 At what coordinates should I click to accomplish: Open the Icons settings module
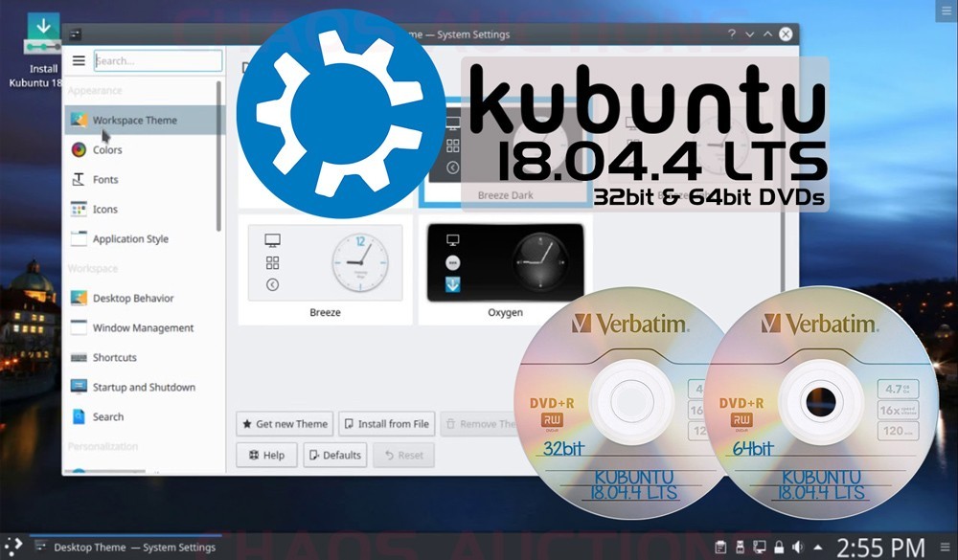(x=144, y=209)
